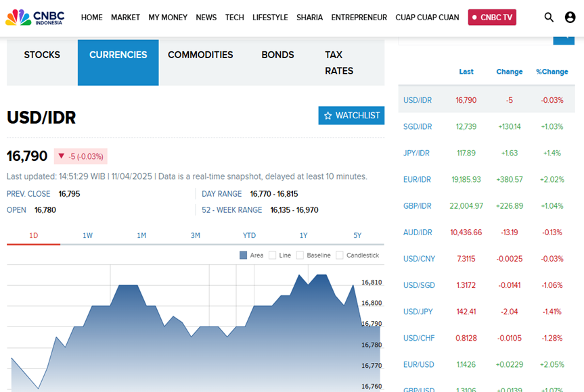This screenshot has height=392, width=584.
Task: Open the CNBC TV live button
Action: [x=492, y=18]
